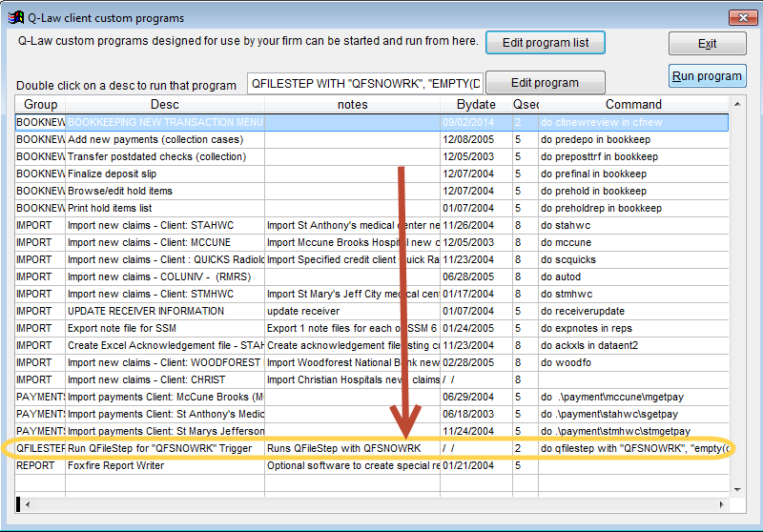Click the Q-Law application icon in title bar
Viewport: 763px width, 532px height.
tap(16, 18)
